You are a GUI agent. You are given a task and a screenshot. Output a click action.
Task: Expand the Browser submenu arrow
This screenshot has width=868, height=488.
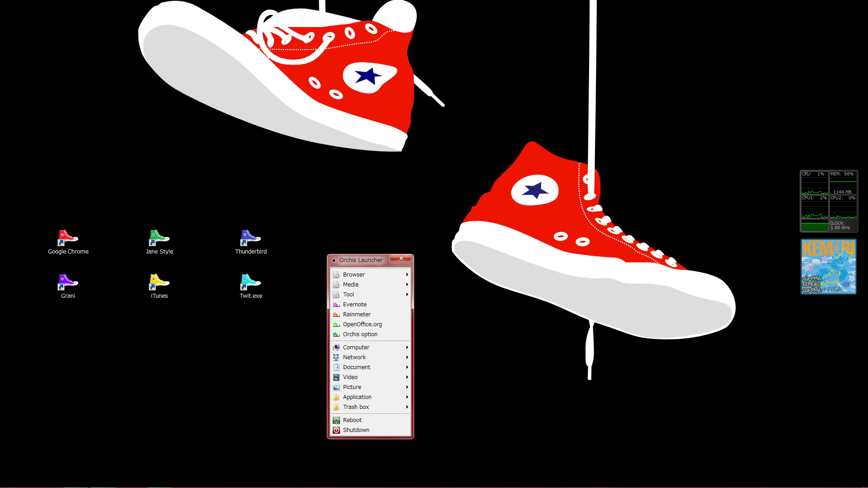(x=407, y=275)
